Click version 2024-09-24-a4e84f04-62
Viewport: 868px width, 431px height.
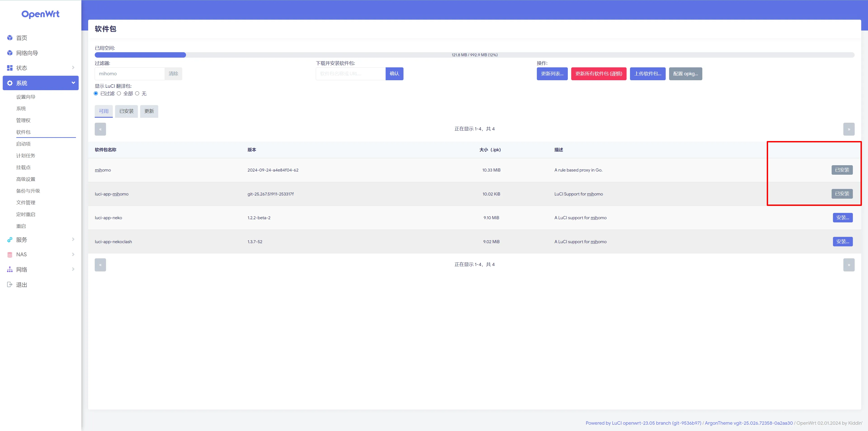point(273,170)
